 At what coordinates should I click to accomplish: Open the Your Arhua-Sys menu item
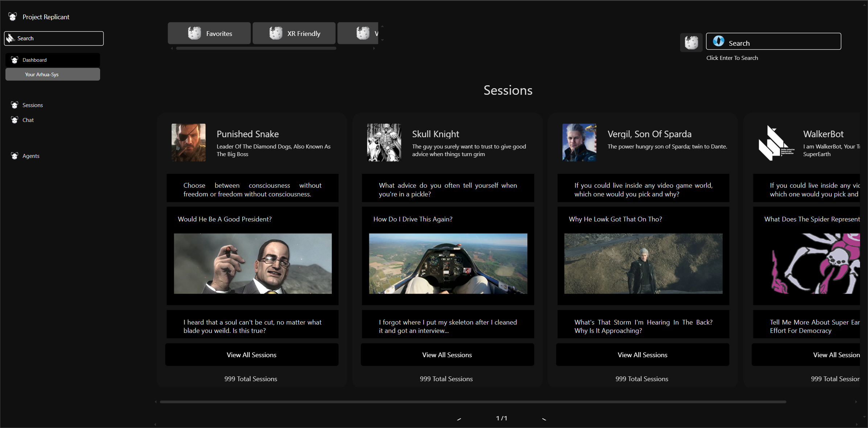click(x=53, y=74)
